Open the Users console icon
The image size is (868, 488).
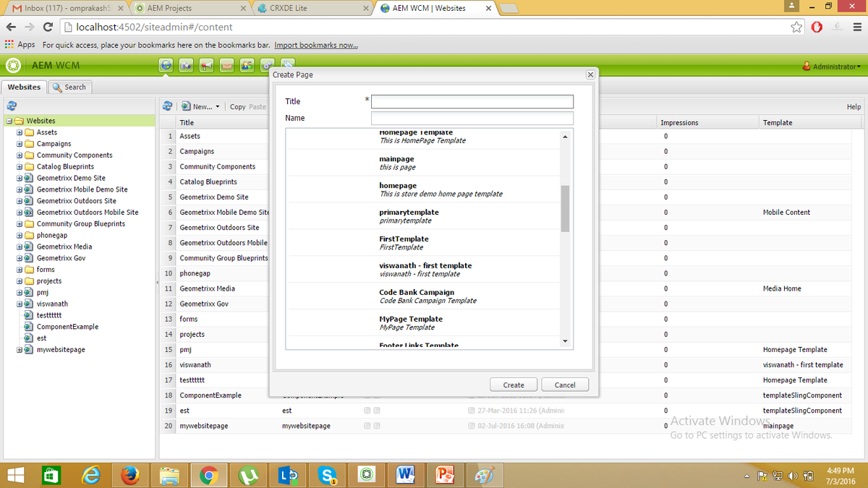click(247, 66)
